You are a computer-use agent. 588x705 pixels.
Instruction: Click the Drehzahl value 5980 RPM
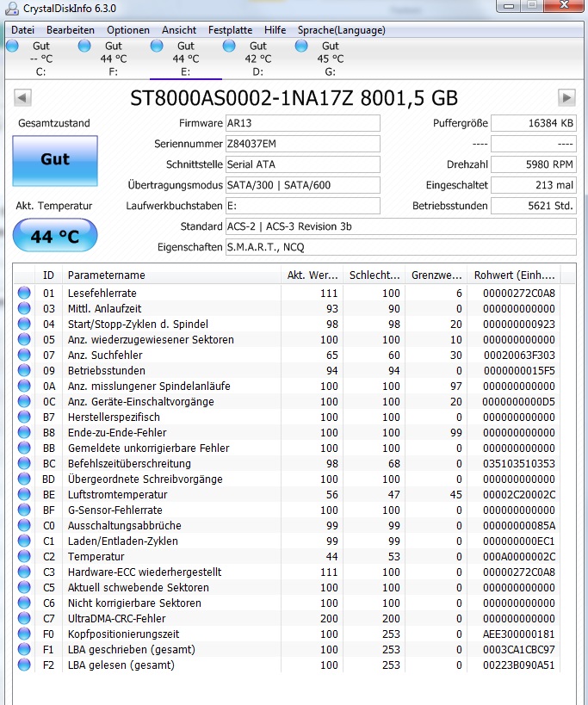point(534,164)
